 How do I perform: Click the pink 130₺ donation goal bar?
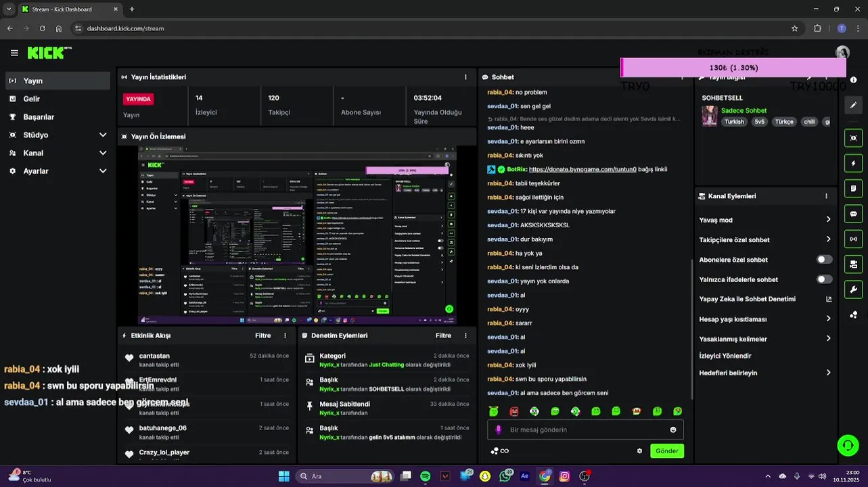click(733, 68)
